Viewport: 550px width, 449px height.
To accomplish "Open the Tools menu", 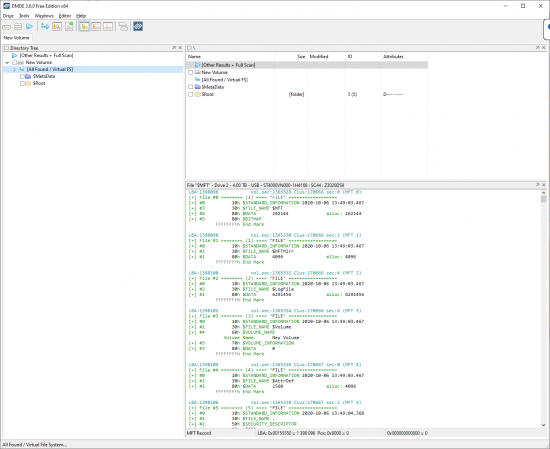I will 24,16.
